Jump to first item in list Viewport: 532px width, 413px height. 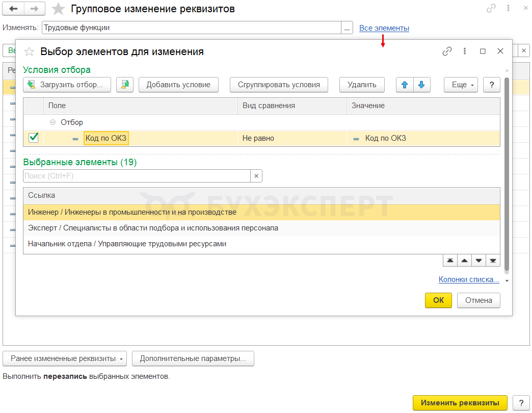pos(450,260)
